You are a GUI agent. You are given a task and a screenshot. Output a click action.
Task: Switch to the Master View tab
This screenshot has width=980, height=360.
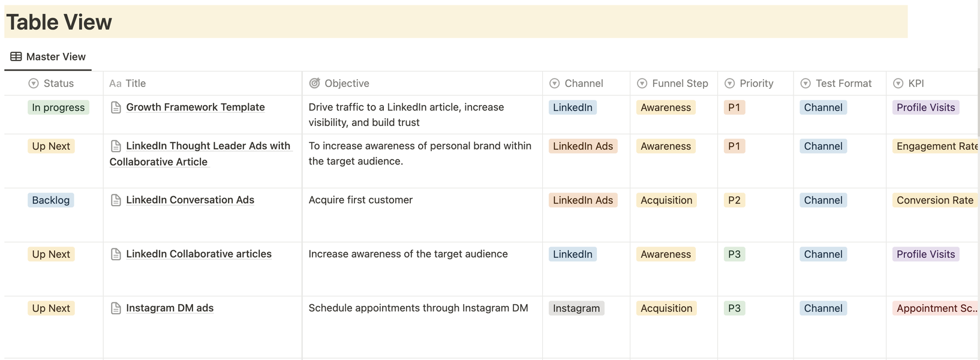point(48,56)
